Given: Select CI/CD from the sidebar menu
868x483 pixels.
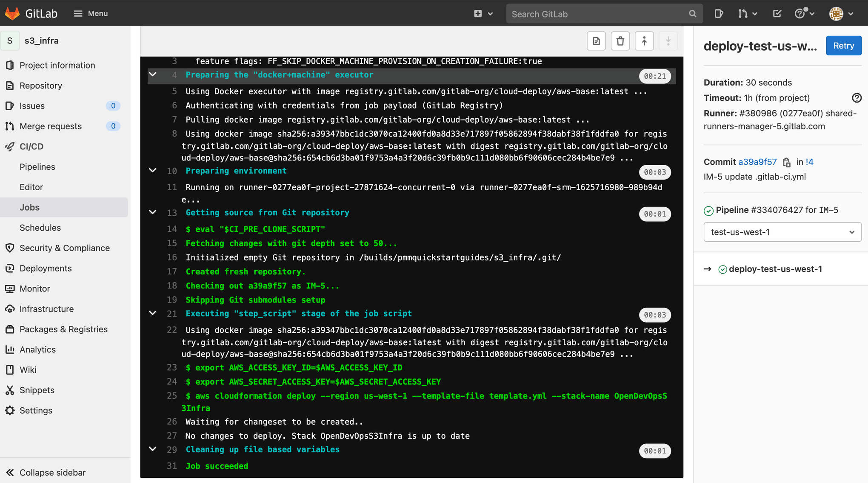Looking at the screenshot, I should [31, 146].
